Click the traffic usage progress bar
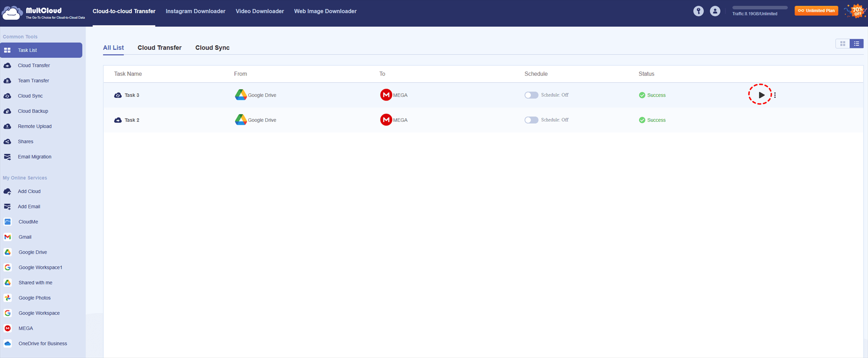Viewport: 868px width, 358px height. click(x=759, y=8)
